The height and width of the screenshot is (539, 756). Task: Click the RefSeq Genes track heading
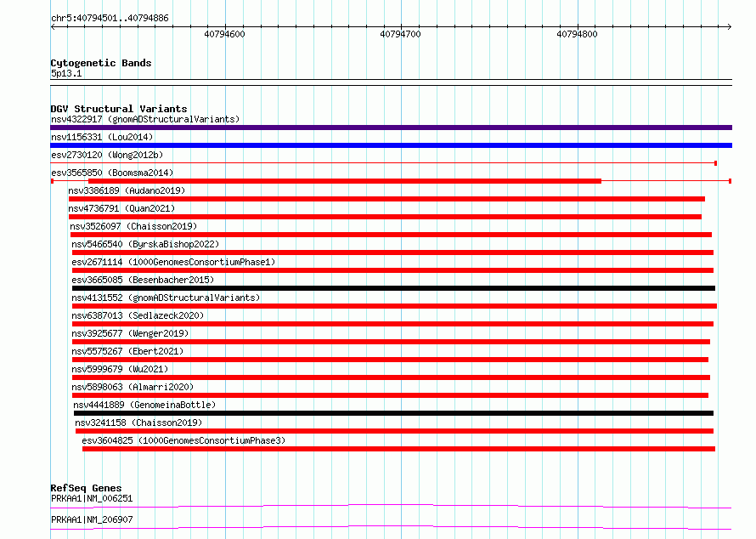click(x=86, y=488)
